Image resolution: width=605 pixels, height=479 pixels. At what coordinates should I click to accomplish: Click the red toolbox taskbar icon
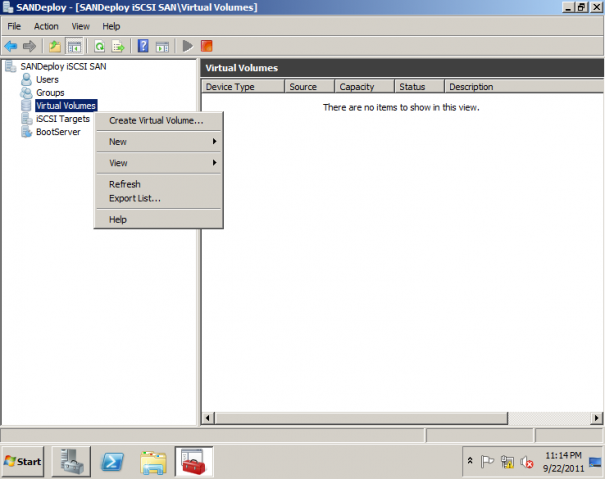(x=194, y=462)
